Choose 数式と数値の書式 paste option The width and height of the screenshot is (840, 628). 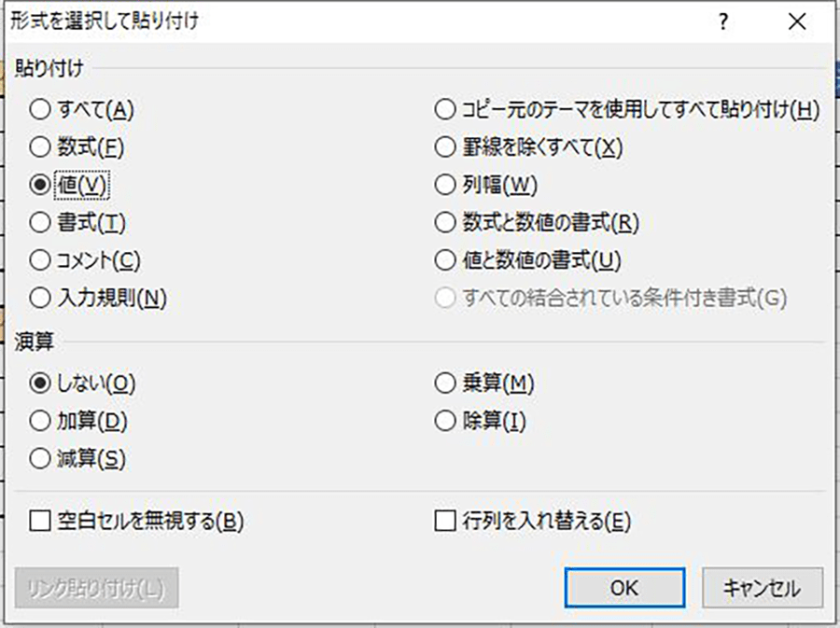(x=445, y=223)
